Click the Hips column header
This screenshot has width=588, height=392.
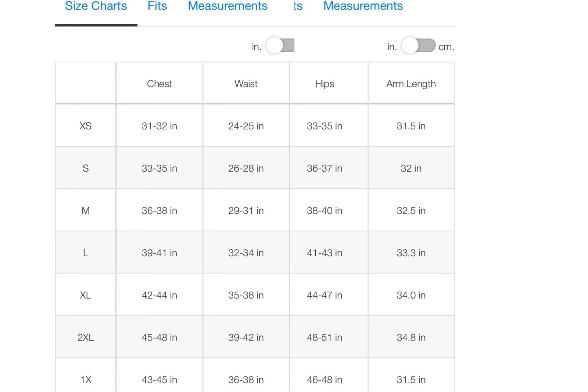(325, 84)
